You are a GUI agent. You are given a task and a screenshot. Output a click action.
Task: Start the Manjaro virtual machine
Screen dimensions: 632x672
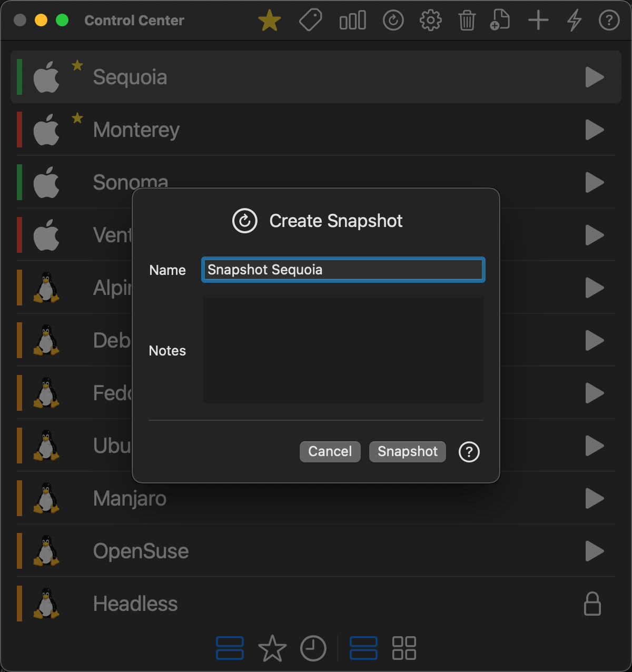[x=595, y=499]
